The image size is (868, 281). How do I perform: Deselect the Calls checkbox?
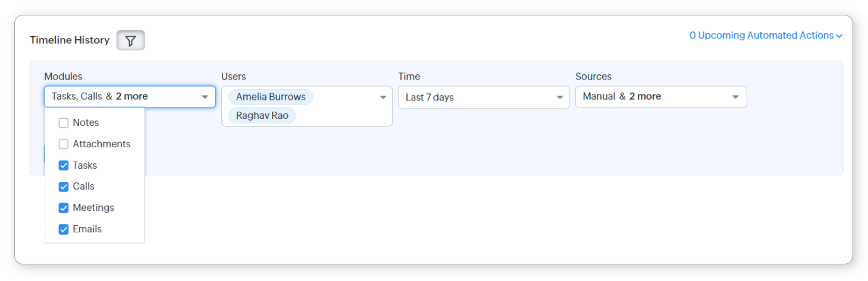pyautogui.click(x=64, y=187)
